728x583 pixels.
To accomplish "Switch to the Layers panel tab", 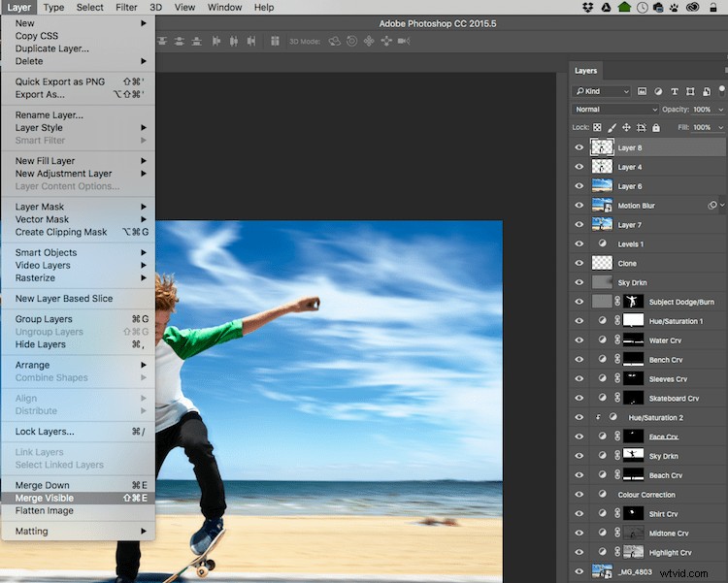I will point(585,71).
